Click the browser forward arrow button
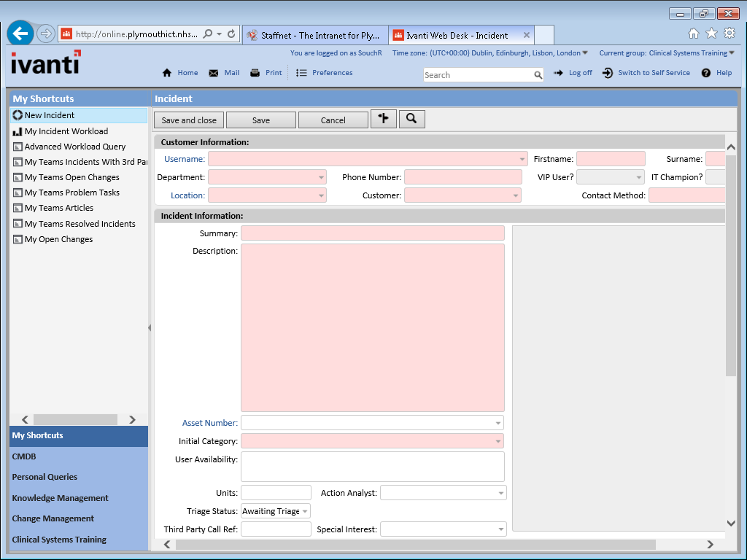The width and height of the screenshot is (747, 560). (x=46, y=34)
